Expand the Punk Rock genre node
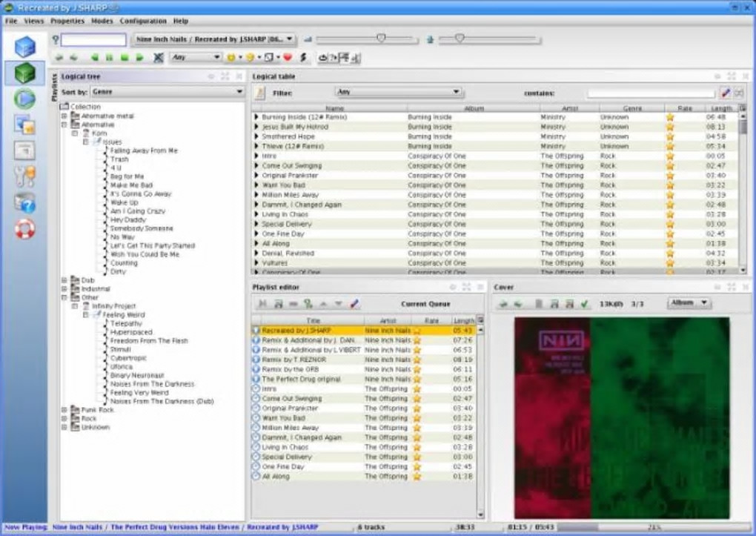Image resolution: width=756 pixels, height=536 pixels. [x=64, y=410]
